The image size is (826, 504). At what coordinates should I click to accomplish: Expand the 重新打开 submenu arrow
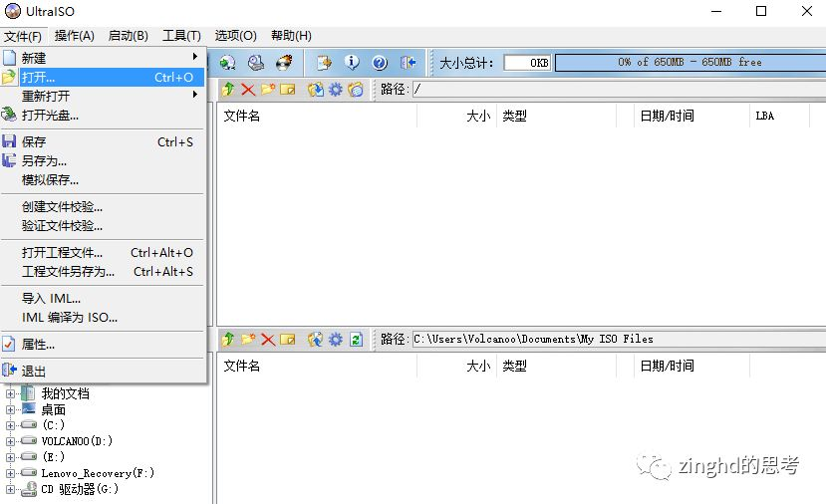[x=195, y=95]
